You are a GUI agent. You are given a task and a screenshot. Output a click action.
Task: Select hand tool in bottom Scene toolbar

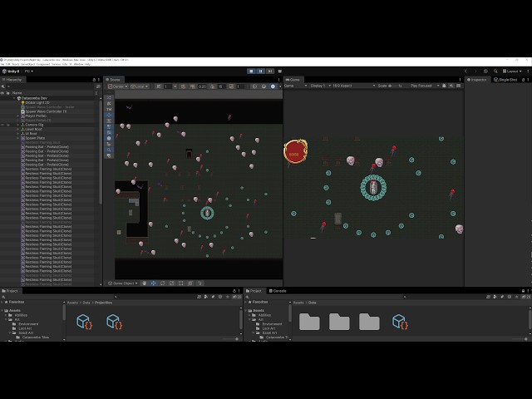click(144, 283)
